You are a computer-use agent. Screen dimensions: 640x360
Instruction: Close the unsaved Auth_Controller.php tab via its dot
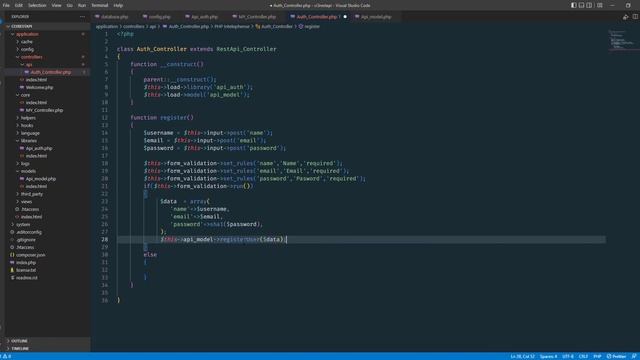[345, 17]
